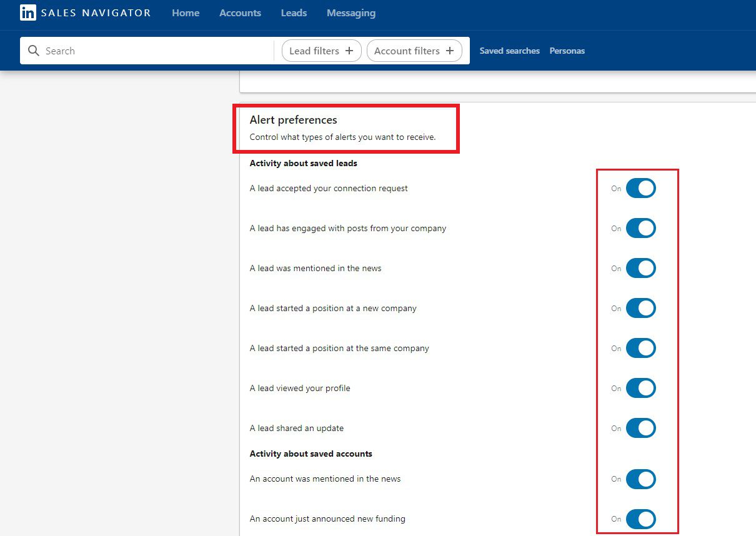Toggle lead position at same company alert
Viewport: 756px width, 536px height.
640,348
